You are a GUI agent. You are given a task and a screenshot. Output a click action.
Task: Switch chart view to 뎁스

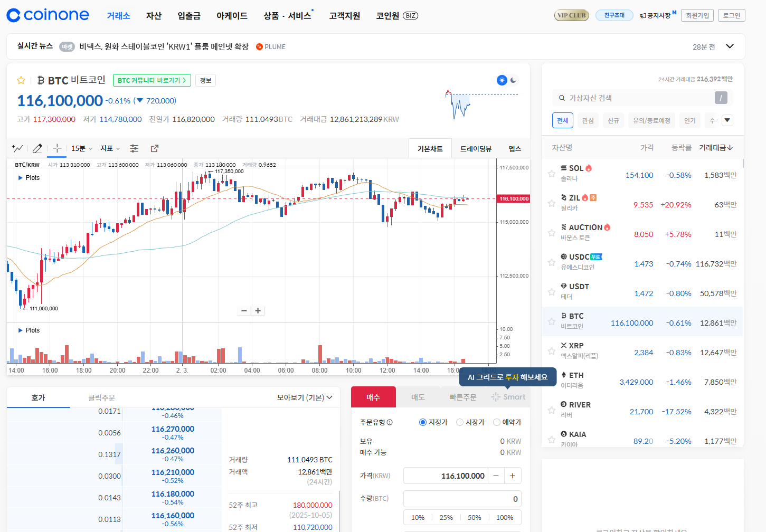point(515,149)
